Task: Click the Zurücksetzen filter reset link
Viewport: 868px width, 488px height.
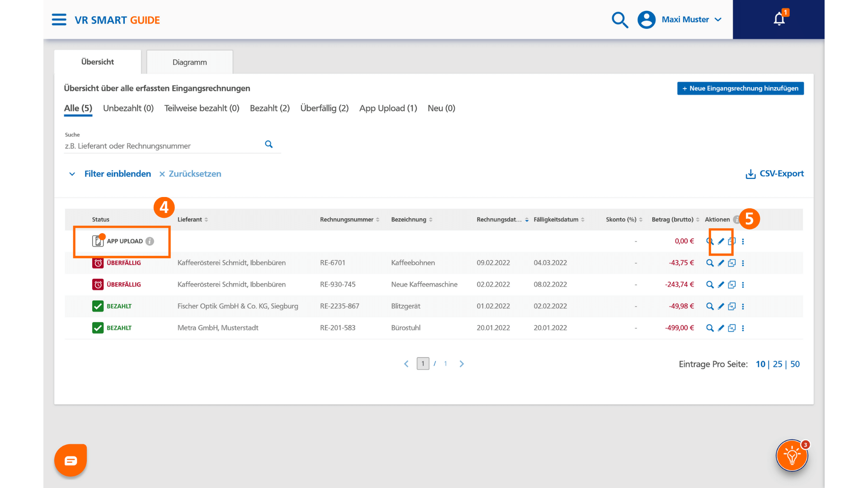Action: (x=190, y=174)
